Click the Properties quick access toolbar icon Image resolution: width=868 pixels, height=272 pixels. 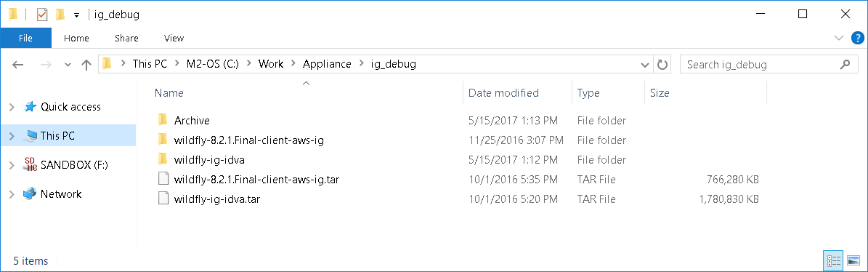[42, 15]
